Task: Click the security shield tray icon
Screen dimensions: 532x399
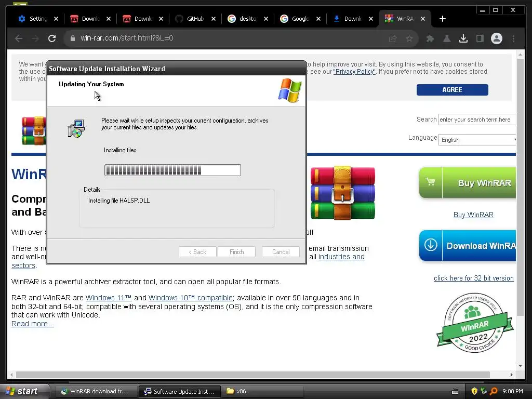Action: click(474, 391)
